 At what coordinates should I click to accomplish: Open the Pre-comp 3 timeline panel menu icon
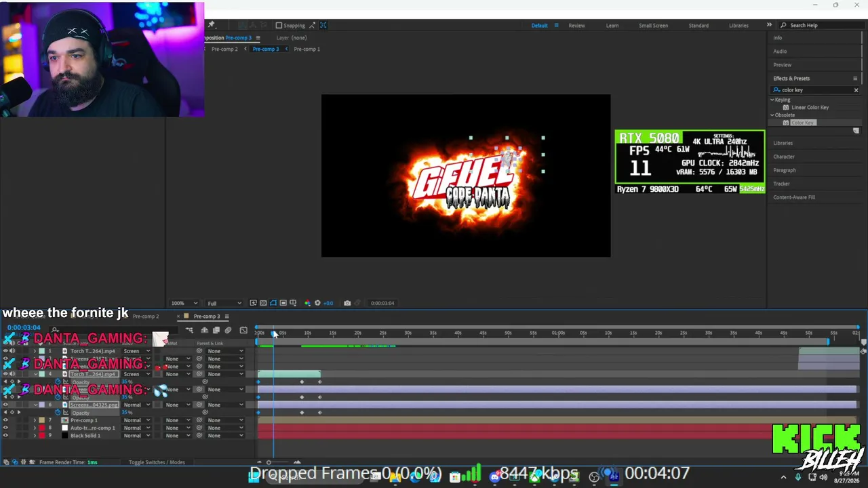click(227, 317)
